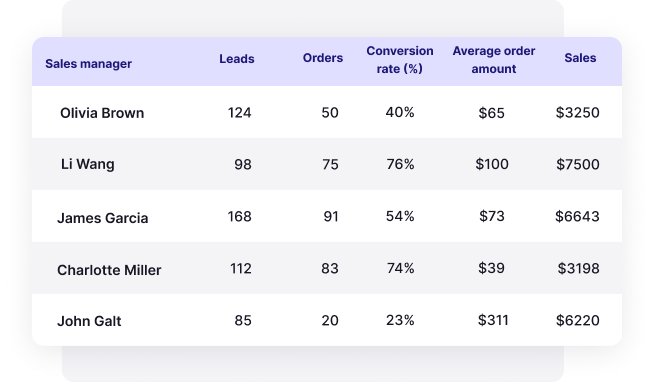
Task: Select the 124 leads cell
Action: click(x=239, y=113)
